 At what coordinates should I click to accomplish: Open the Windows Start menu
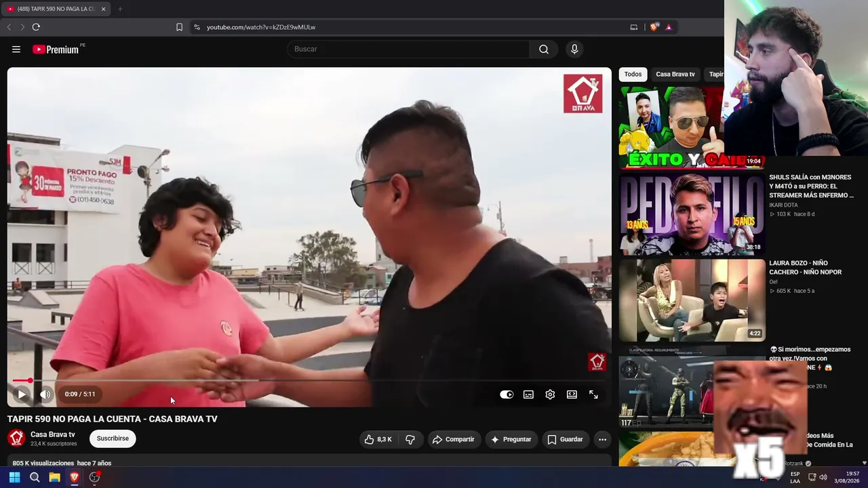point(14,477)
